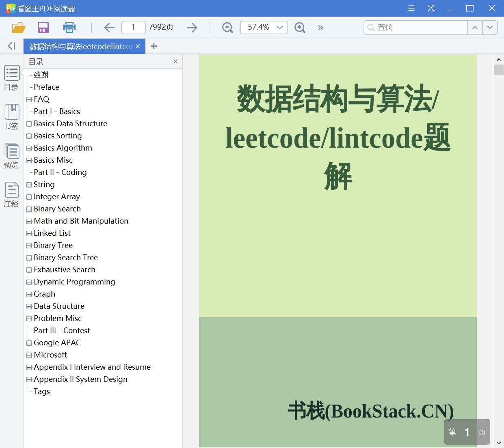Open the Preface outline entry
Screen dimensions: 504x448
click(x=46, y=87)
